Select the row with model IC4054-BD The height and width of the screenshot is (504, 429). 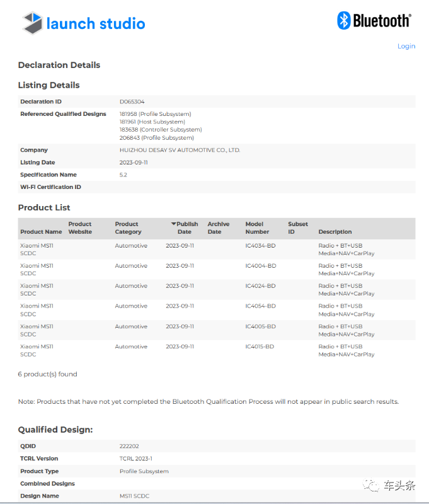[260, 306]
